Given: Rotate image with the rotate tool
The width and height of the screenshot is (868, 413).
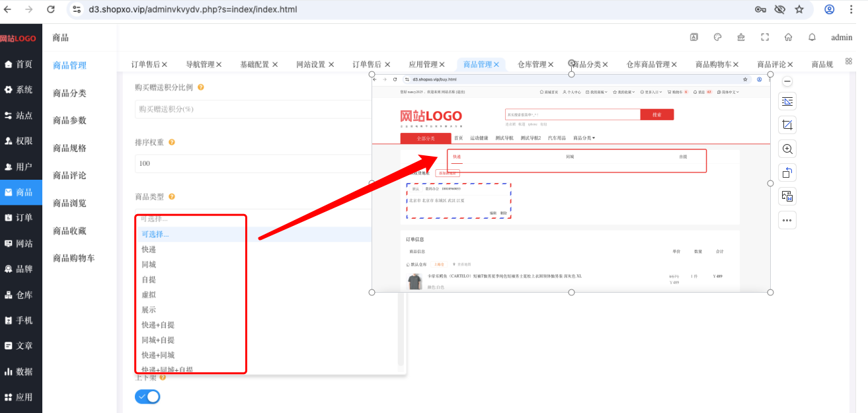Looking at the screenshot, I should [x=787, y=173].
